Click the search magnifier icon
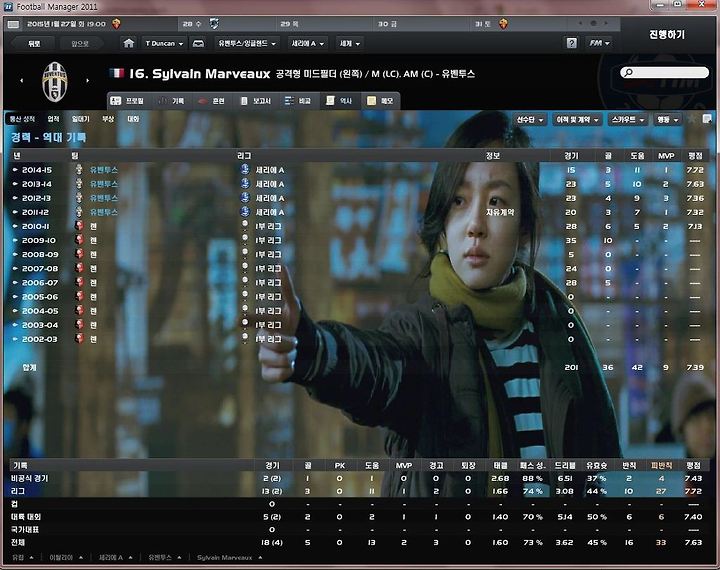Viewport: 720px width, 570px height. tap(628, 73)
